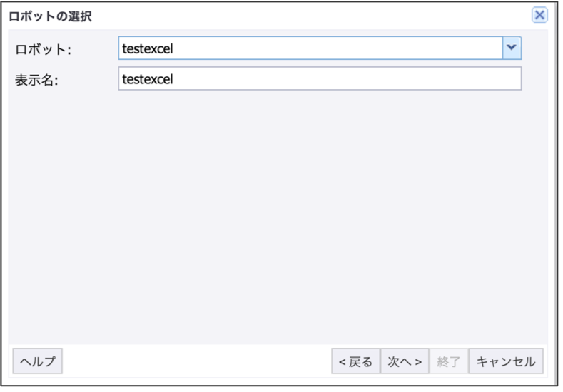Click the 表示名: label
Screen dimensions: 563x392
coord(36,79)
